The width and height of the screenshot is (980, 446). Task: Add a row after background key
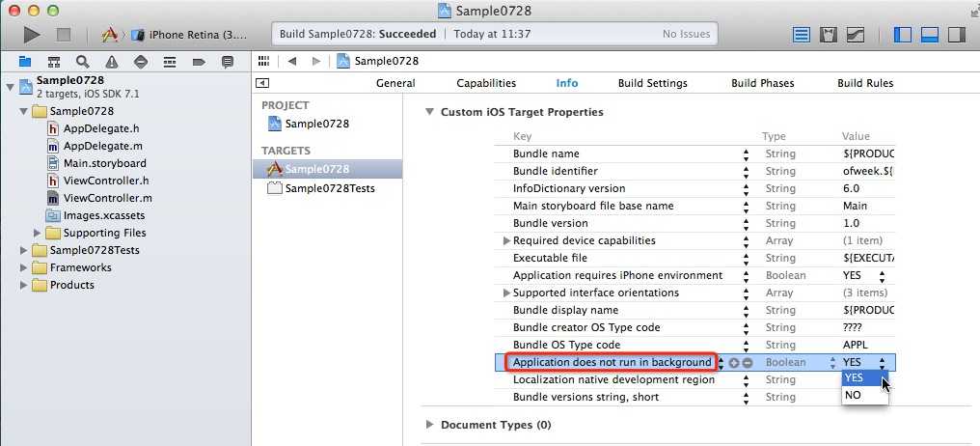tap(734, 363)
